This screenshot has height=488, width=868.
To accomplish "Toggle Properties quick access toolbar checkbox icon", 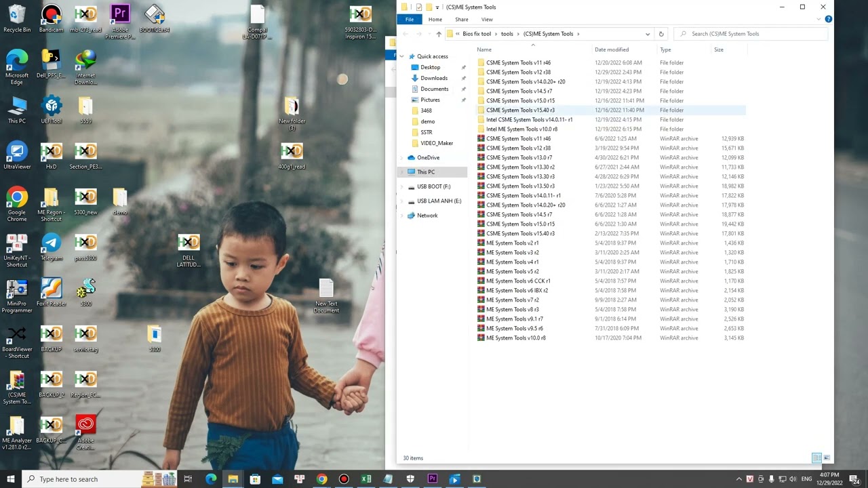I will point(418,7).
